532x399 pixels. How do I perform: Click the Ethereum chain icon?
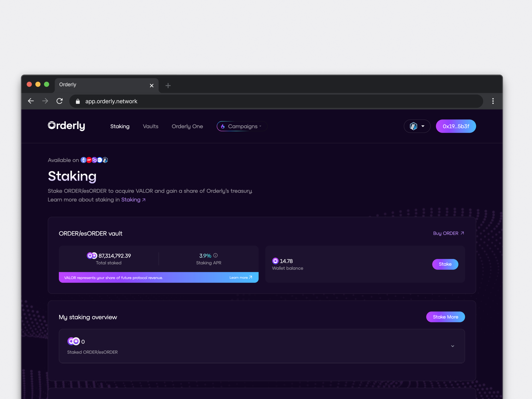[x=83, y=160]
